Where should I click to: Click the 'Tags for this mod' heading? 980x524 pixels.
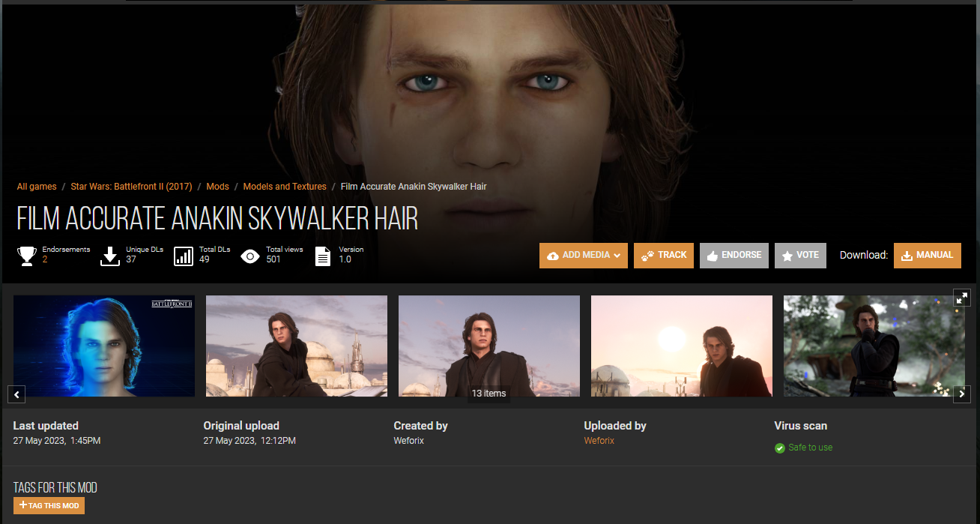pos(55,488)
